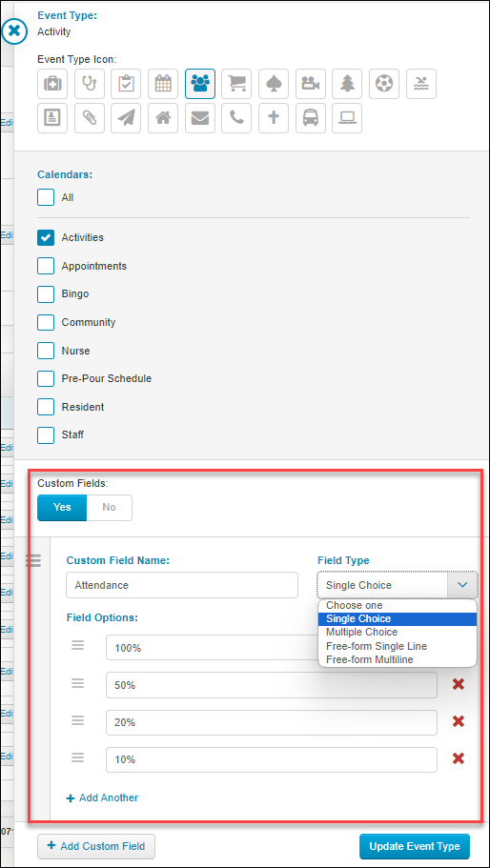Click the Add Custom Field button

(96, 846)
